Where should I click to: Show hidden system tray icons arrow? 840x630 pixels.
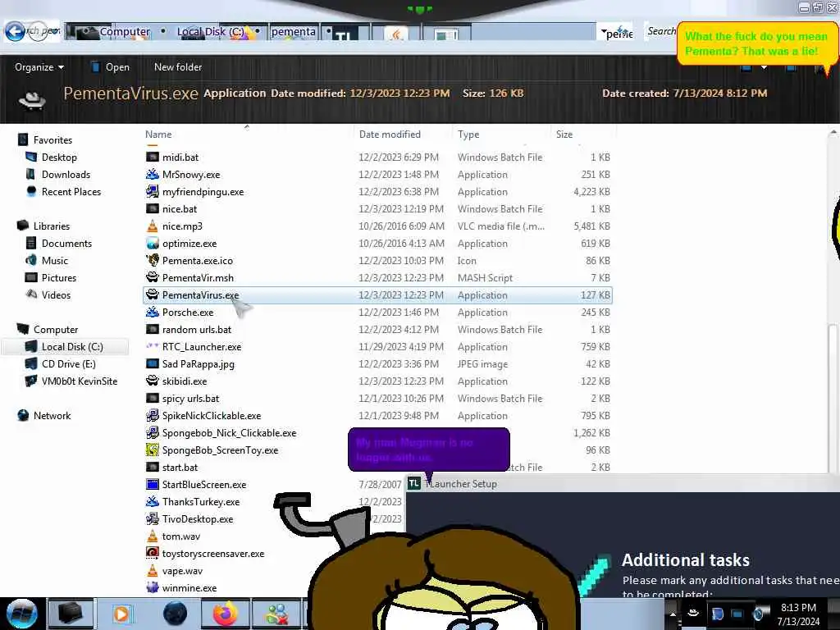[673, 614]
